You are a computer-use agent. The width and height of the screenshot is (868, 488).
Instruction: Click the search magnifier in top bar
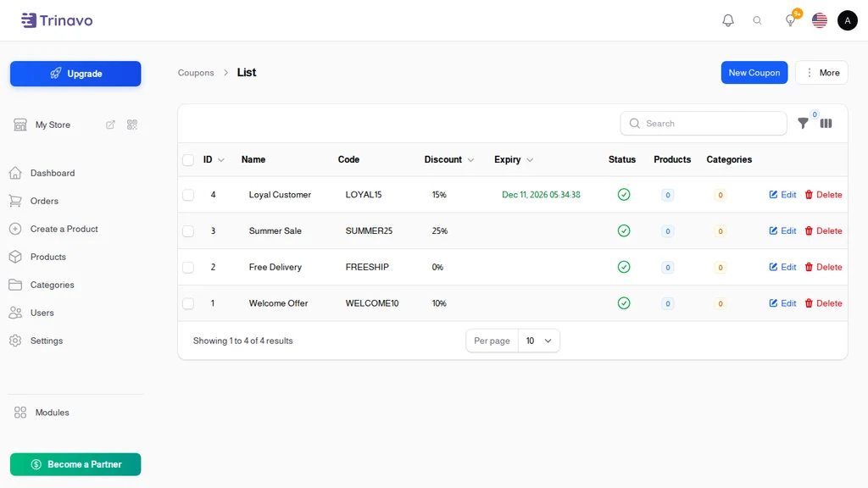[x=757, y=20]
